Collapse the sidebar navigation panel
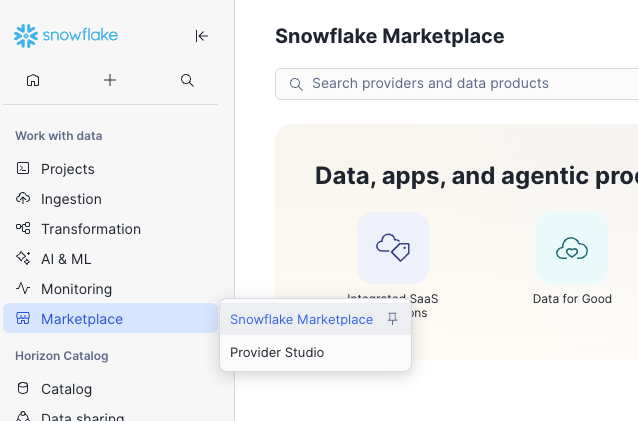Image resolution: width=638 pixels, height=421 pixels. pyautogui.click(x=201, y=36)
